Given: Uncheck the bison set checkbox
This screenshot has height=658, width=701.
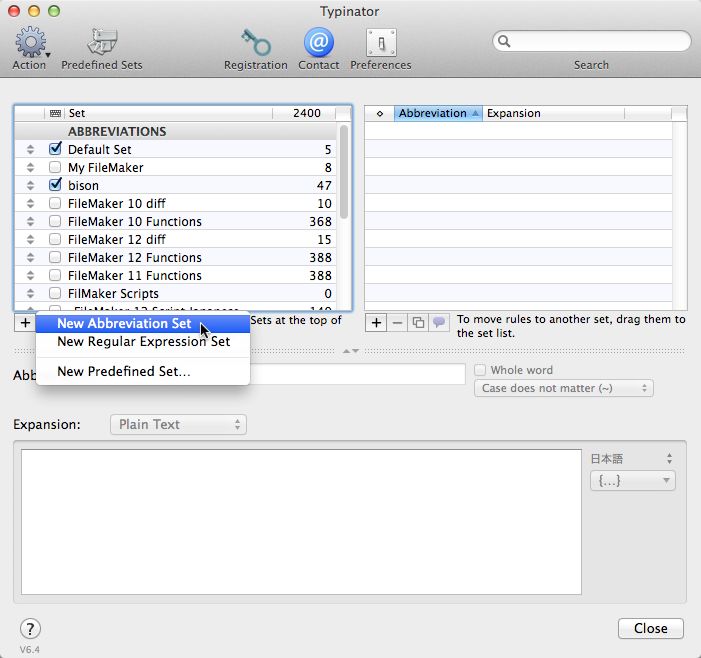Looking at the screenshot, I should pyautogui.click(x=55, y=184).
